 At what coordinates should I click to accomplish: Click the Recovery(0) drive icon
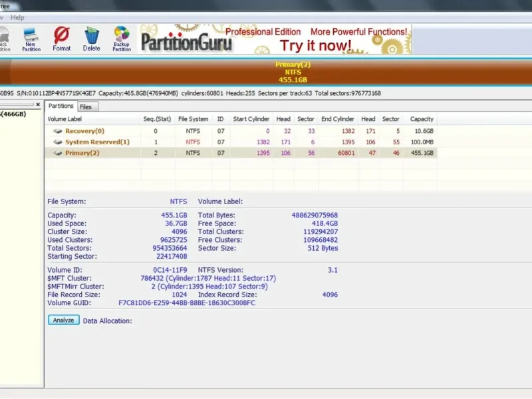coord(58,131)
